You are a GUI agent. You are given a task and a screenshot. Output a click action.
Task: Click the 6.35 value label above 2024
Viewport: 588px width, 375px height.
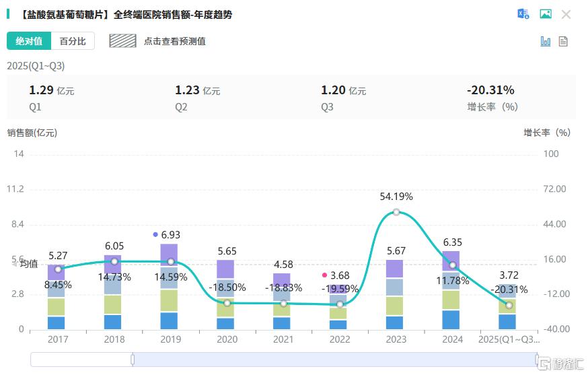coord(453,242)
